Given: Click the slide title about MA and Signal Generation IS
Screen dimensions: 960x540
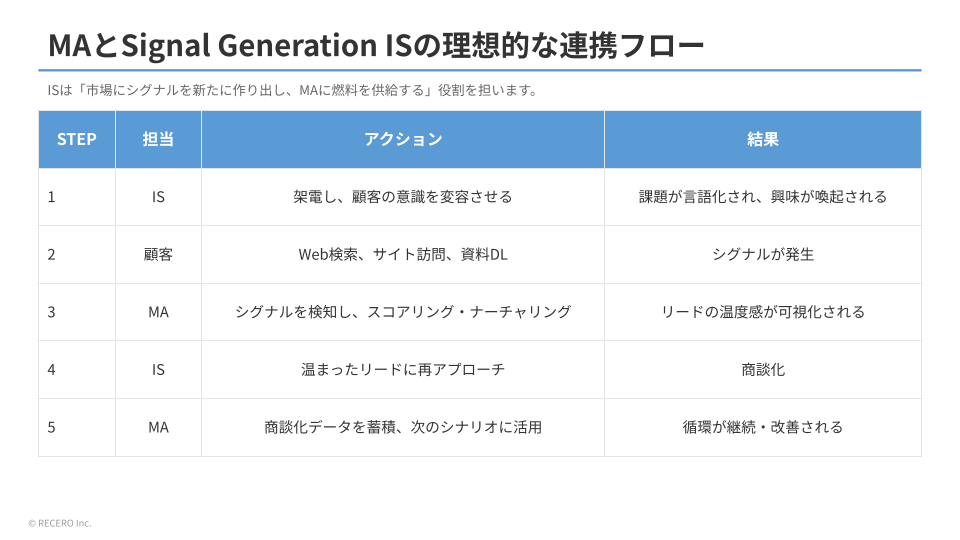Looking at the screenshot, I should tap(375, 46).
